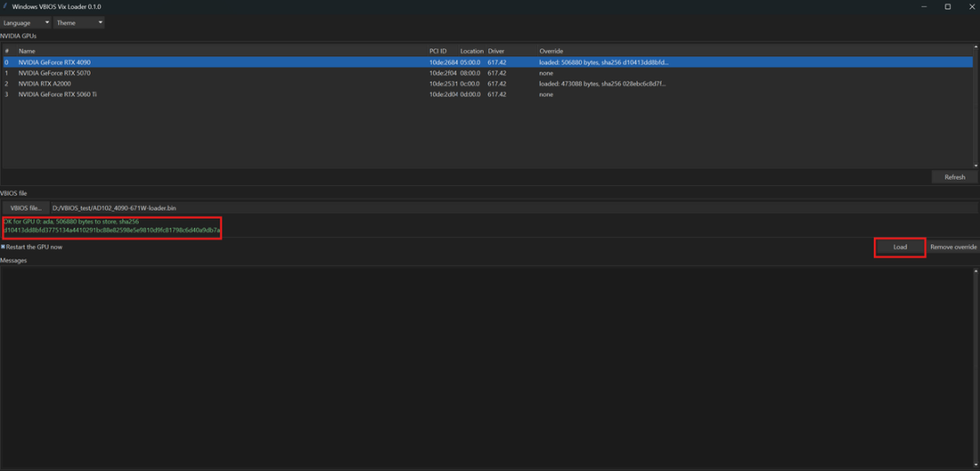The height and width of the screenshot is (471, 980).
Task: Click location 0c:00.0 cell
Action: (x=472, y=83)
